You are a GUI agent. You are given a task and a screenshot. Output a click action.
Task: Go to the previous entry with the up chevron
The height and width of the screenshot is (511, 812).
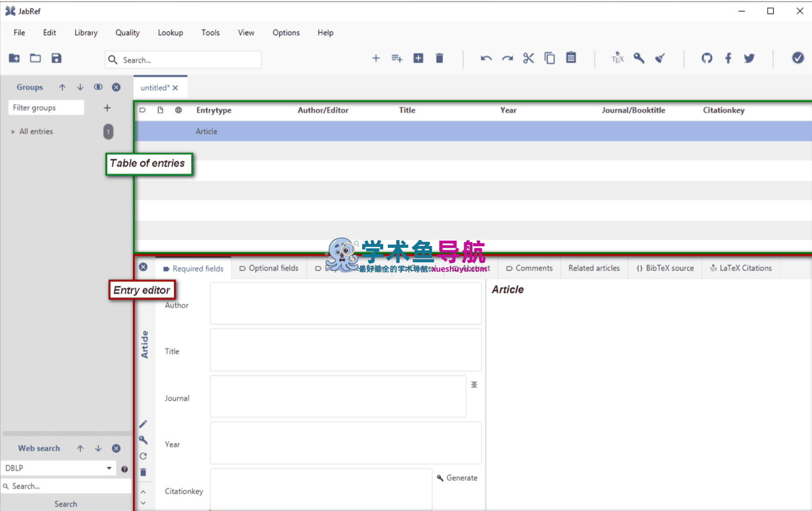(143, 492)
